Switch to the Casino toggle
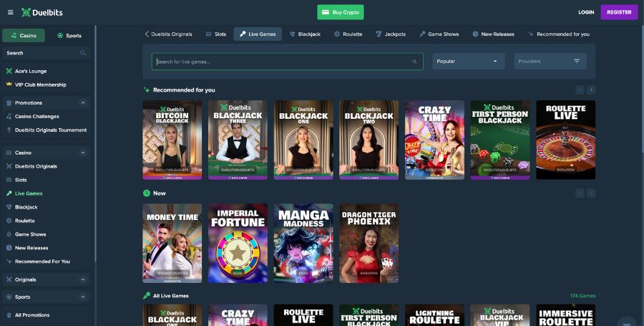The height and width of the screenshot is (326, 644). click(24, 35)
